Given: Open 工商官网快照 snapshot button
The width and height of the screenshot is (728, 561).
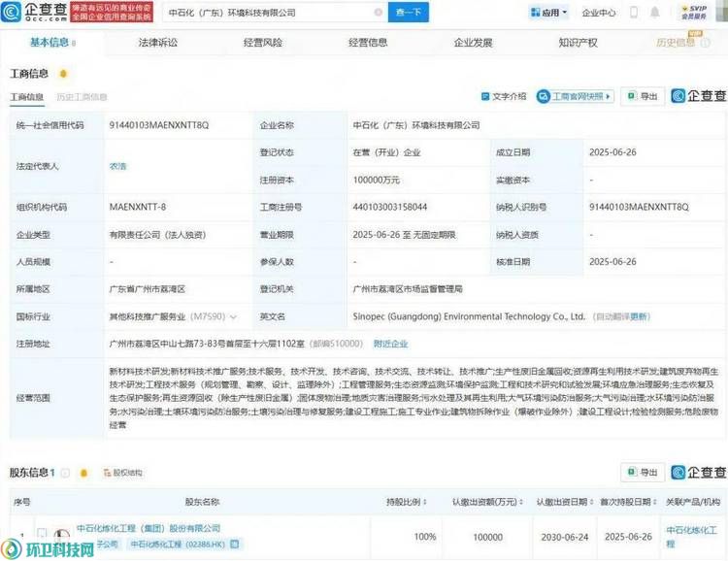Looking at the screenshot, I should tap(576, 97).
